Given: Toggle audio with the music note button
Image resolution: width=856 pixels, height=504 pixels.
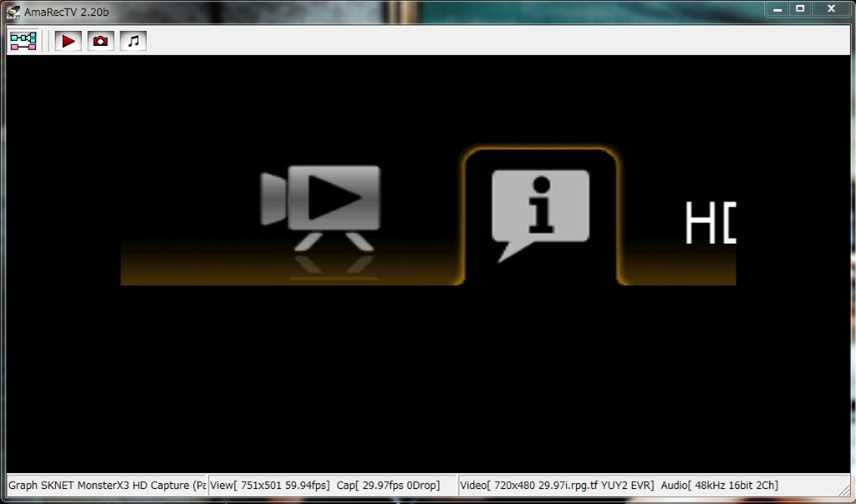Looking at the screenshot, I should [133, 41].
